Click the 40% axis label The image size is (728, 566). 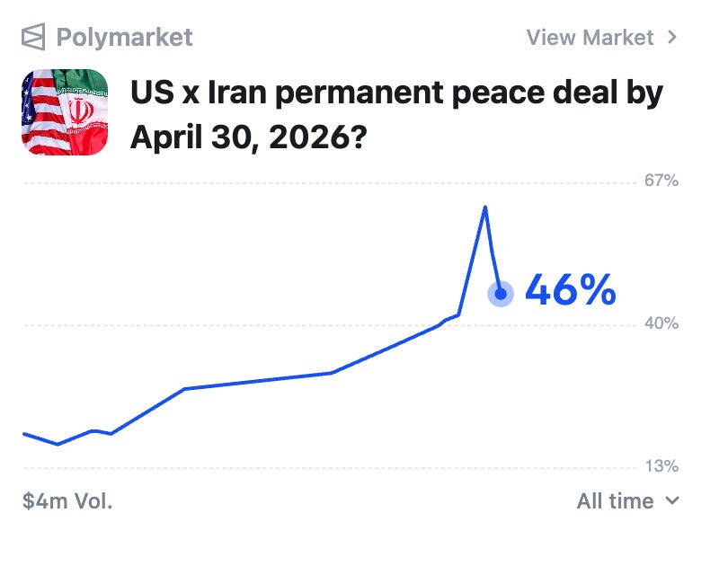point(661,323)
